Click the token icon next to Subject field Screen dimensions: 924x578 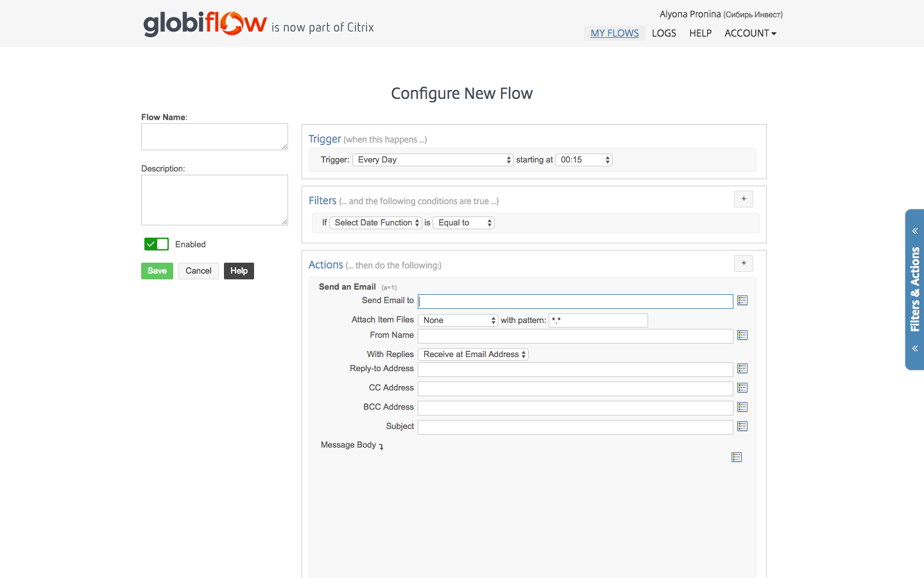(x=742, y=426)
